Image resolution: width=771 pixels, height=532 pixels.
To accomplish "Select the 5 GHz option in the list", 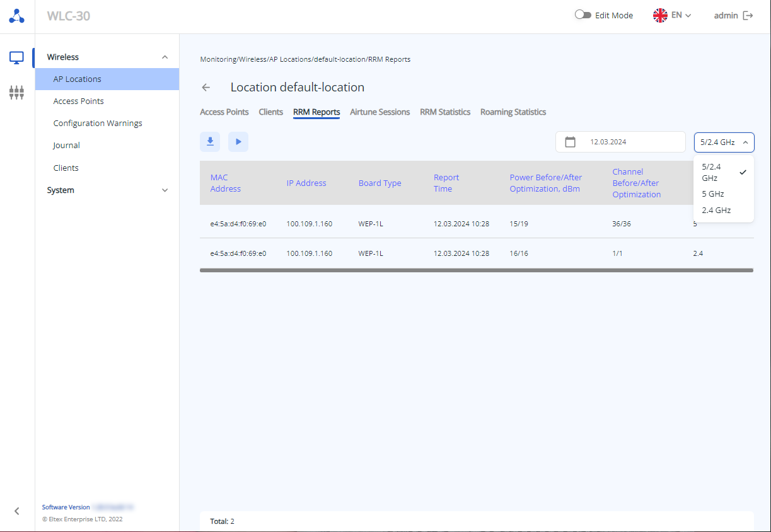I will click(713, 194).
